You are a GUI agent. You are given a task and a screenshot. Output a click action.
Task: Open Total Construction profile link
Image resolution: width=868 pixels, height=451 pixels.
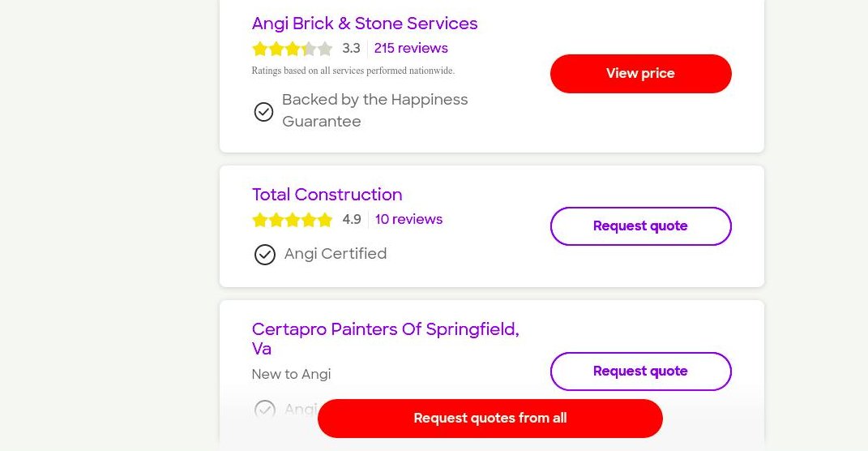[x=327, y=195]
